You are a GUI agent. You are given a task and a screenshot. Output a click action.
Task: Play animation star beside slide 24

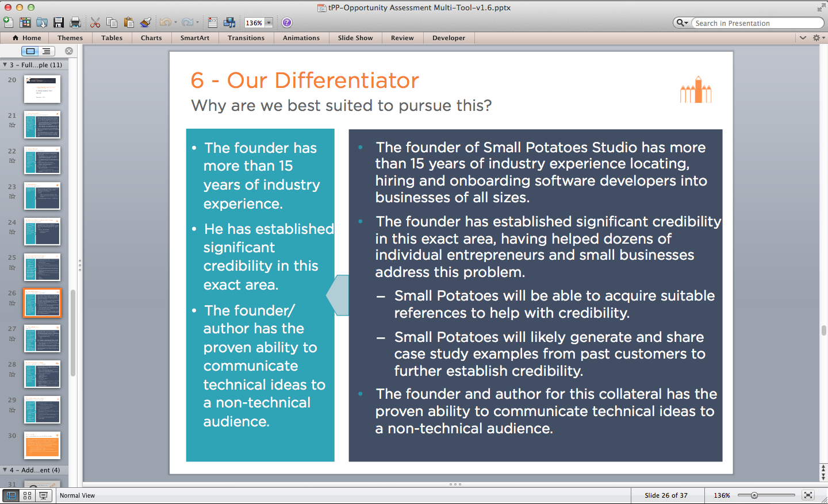coord(12,232)
